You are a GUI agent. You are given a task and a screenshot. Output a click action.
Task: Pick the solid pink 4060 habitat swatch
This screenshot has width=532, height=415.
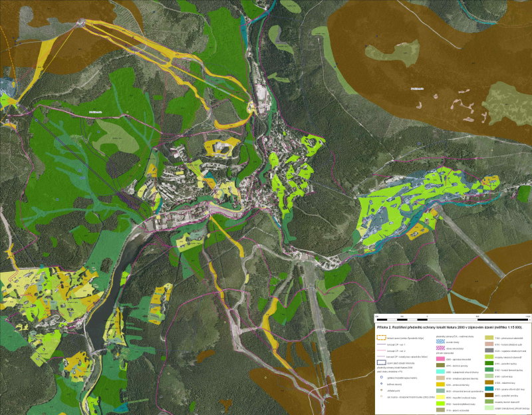pyautogui.click(x=440, y=358)
